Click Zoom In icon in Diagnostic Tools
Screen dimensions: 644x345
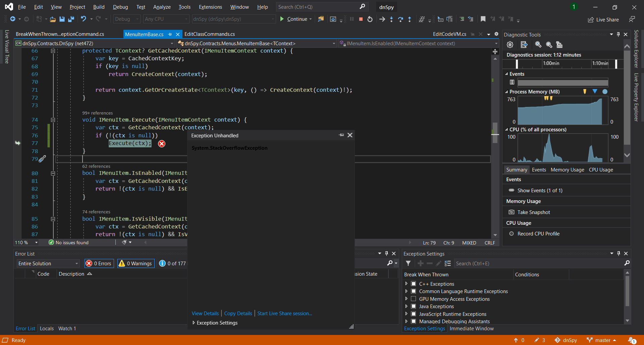click(538, 45)
